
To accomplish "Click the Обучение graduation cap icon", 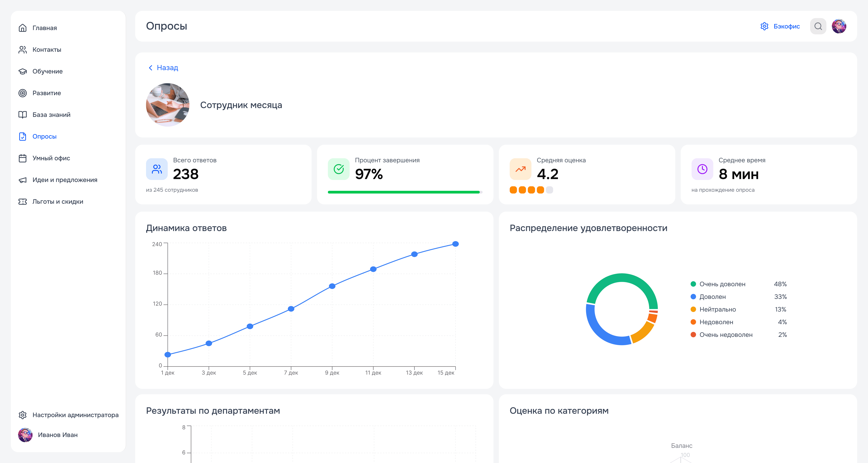I will pyautogui.click(x=23, y=71).
